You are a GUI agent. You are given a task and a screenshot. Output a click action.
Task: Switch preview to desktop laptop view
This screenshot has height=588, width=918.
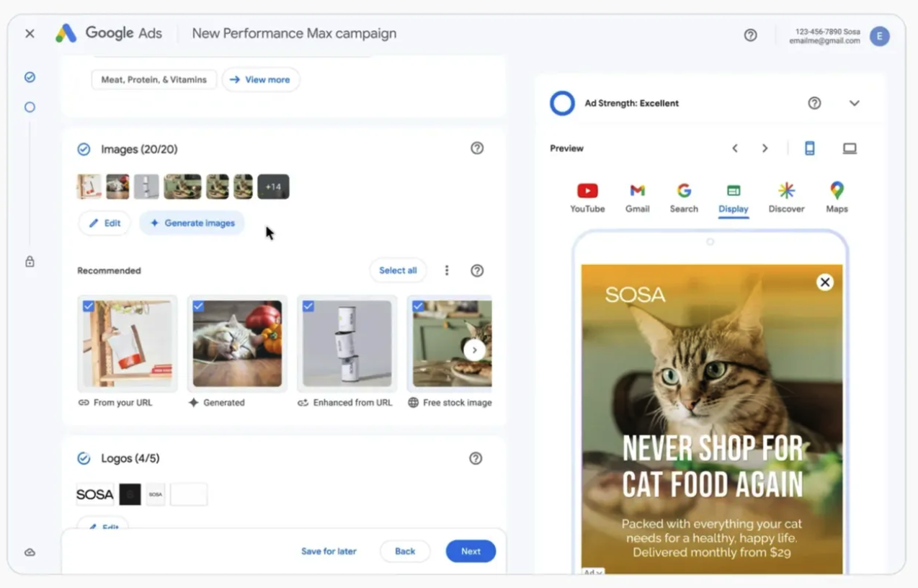point(850,148)
